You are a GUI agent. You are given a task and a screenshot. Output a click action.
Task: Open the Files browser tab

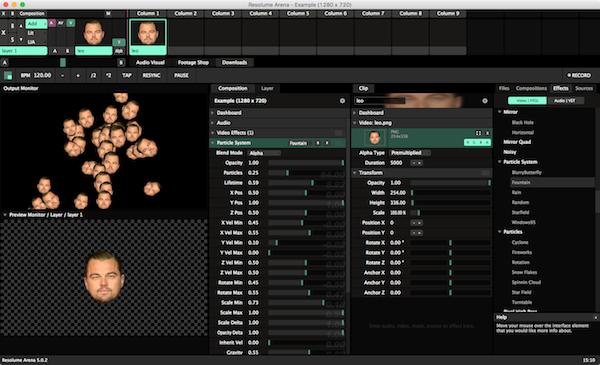click(504, 88)
